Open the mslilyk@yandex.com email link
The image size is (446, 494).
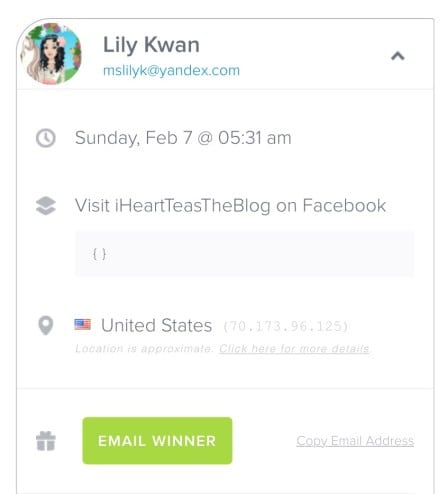[x=171, y=71]
